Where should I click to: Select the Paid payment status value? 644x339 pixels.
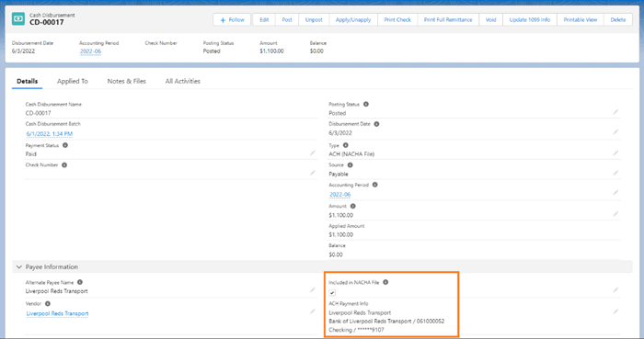pos(30,154)
